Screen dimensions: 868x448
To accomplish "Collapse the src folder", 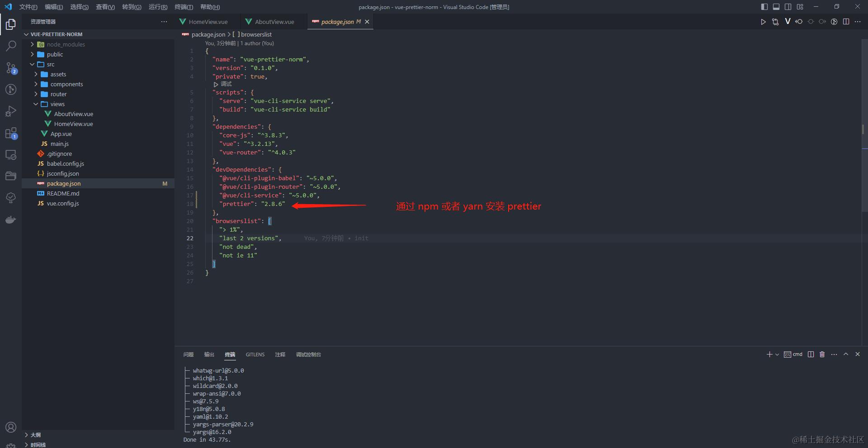I will point(33,64).
